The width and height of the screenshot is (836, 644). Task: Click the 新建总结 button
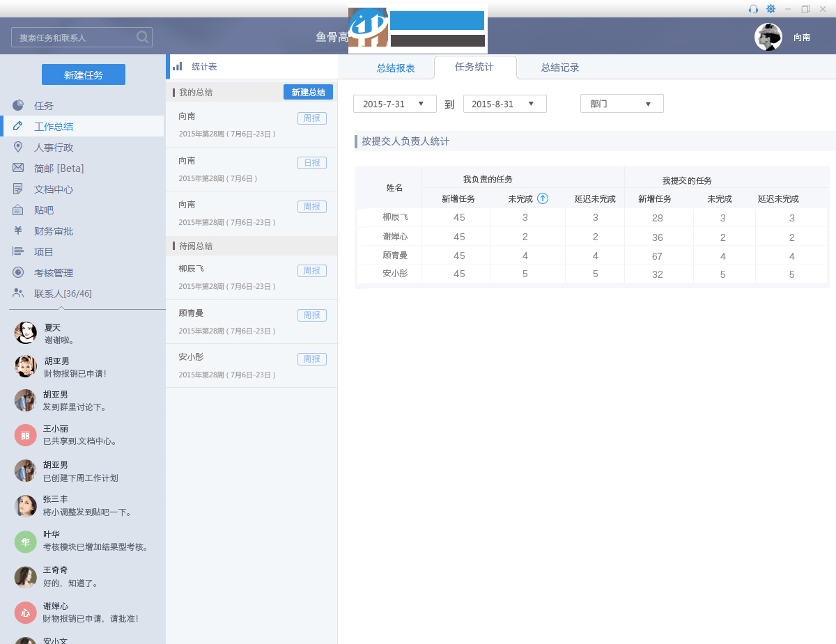pos(308,92)
